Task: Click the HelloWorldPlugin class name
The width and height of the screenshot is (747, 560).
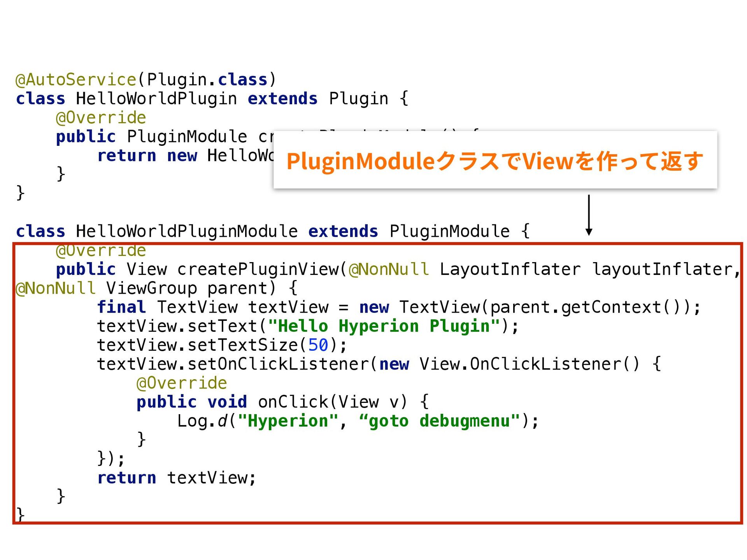Action: (x=156, y=99)
